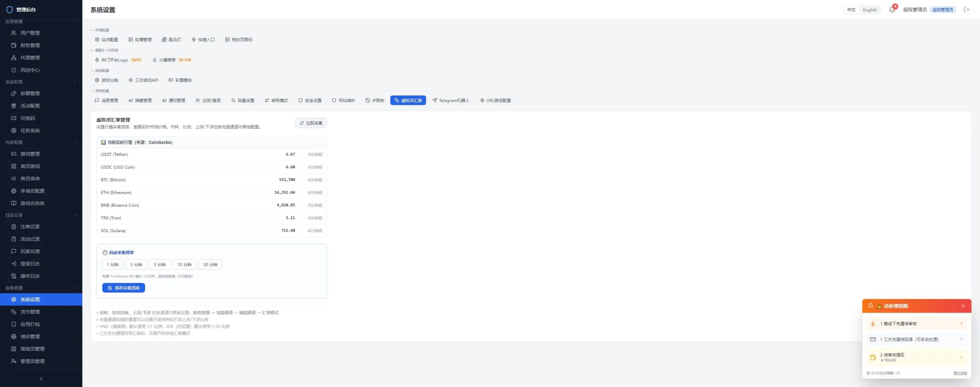
Task: Switch to the Telegram机器人 tab
Action: tap(451, 100)
